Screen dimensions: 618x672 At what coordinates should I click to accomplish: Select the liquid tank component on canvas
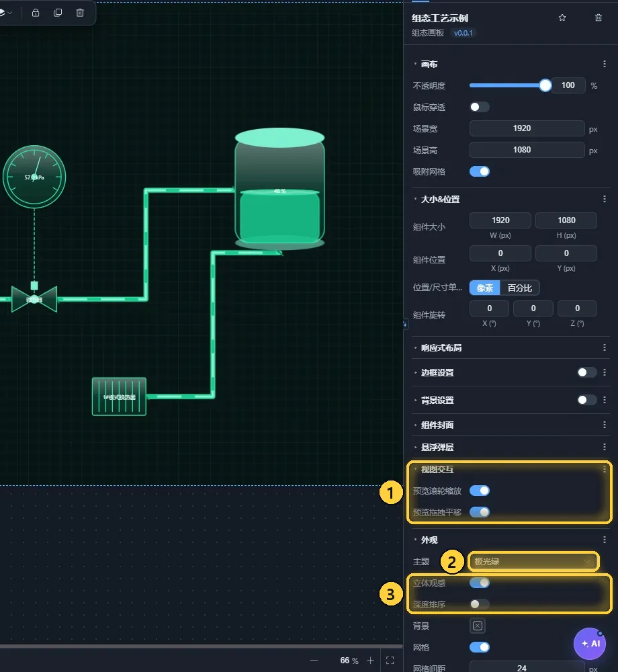click(x=279, y=189)
